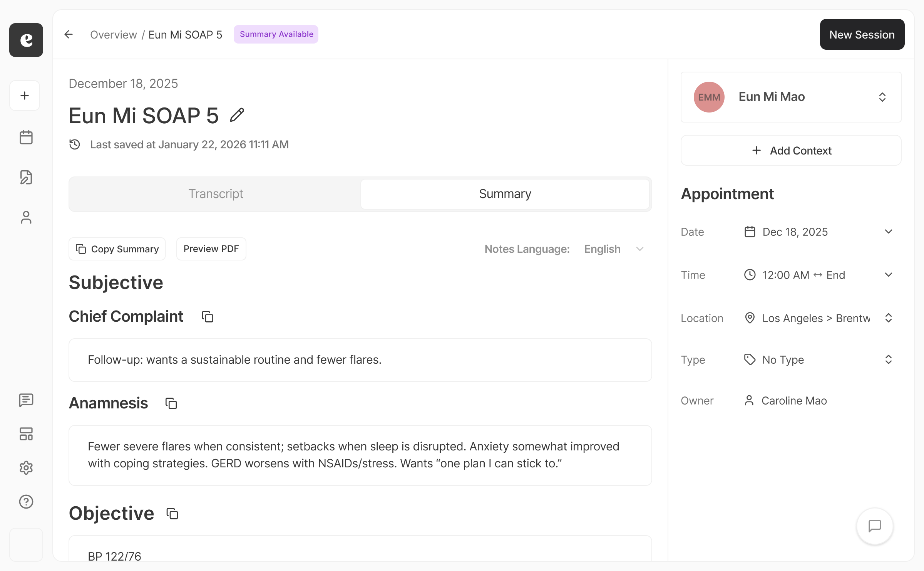
Task: Copy the Objective section
Action: [x=172, y=514]
